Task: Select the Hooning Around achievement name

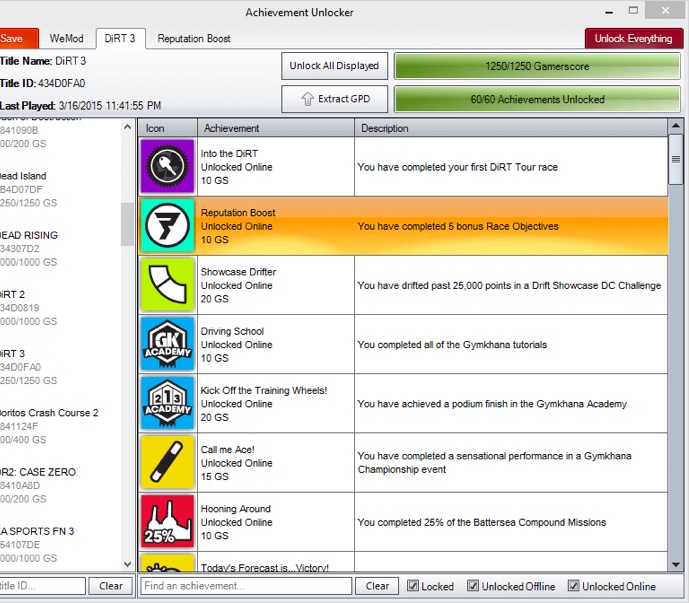Action: (x=236, y=509)
